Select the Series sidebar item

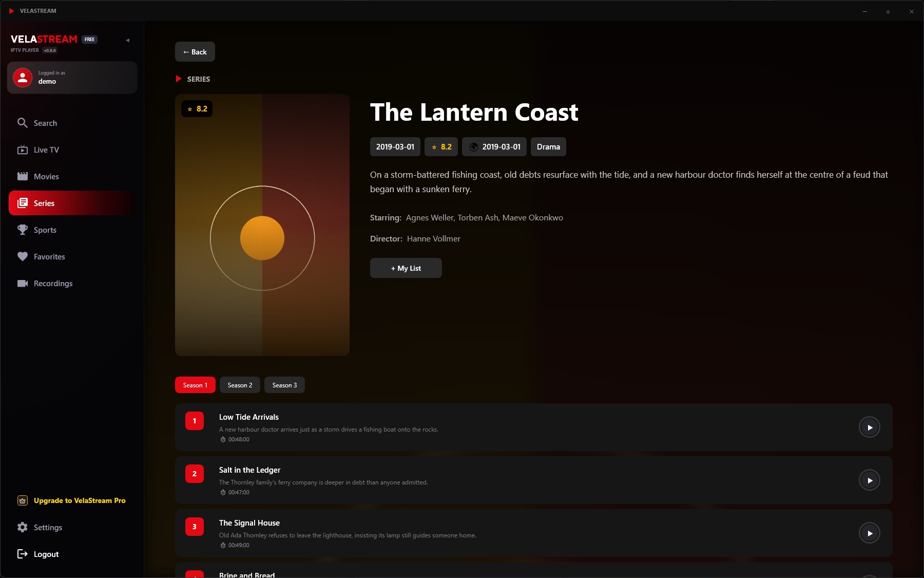72,203
